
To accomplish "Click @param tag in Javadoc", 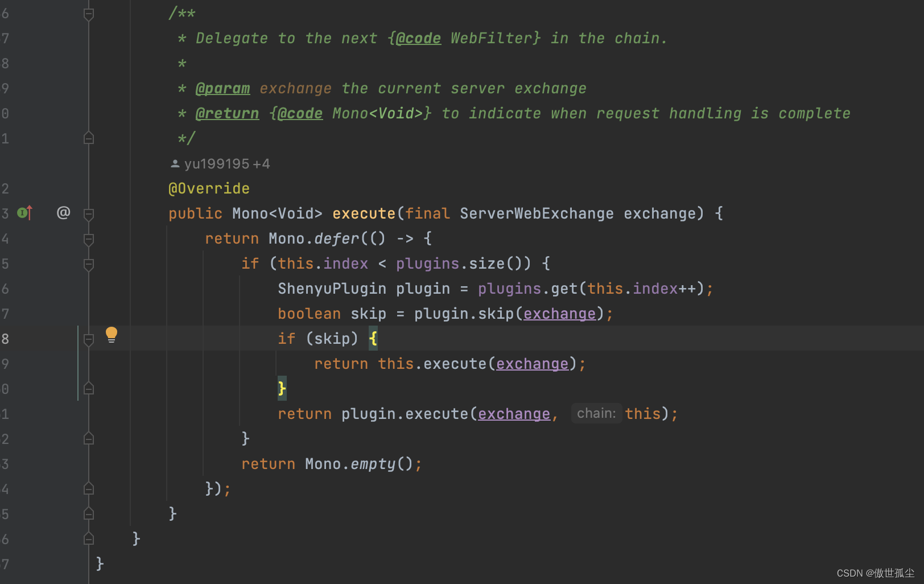I will point(222,88).
